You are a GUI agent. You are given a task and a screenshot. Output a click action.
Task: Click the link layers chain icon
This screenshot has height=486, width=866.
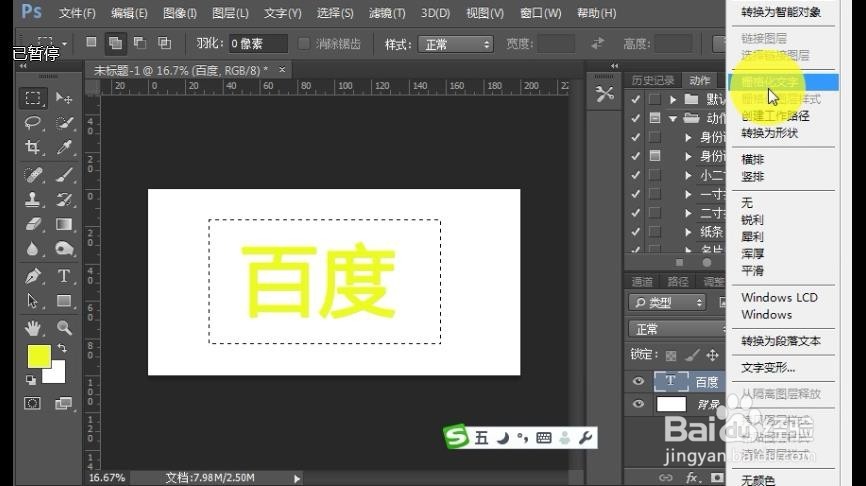point(666,478)
